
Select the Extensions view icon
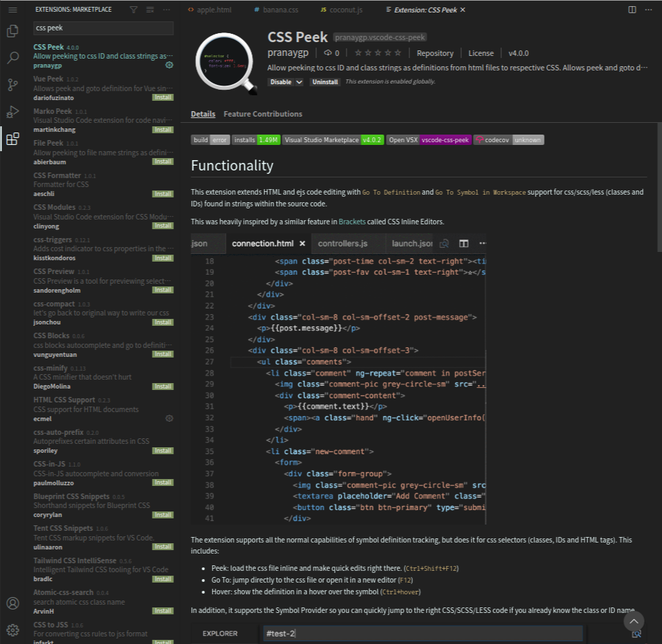tap(12, 139)
